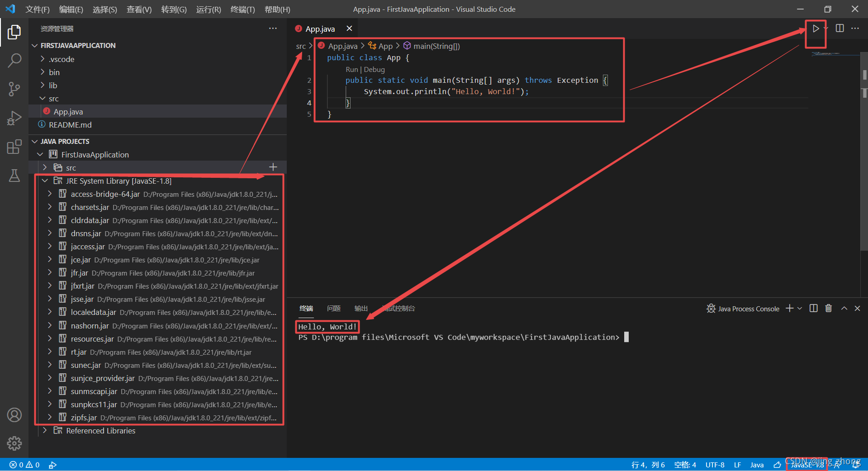868x471 pixels.
Task: Open editor More Actions ellipsis
Action: pos(855,28)
